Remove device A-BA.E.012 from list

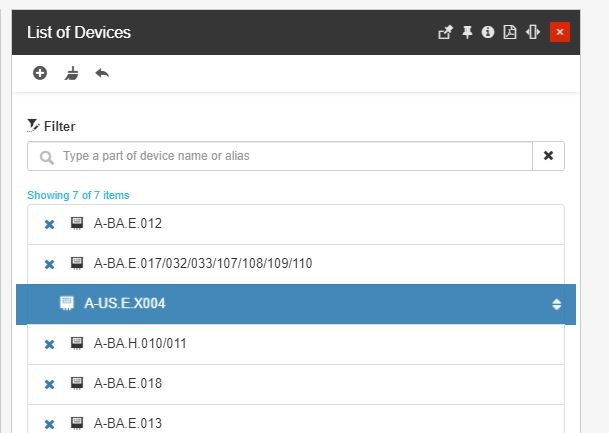pyautogui.click(x=49, y=224)
